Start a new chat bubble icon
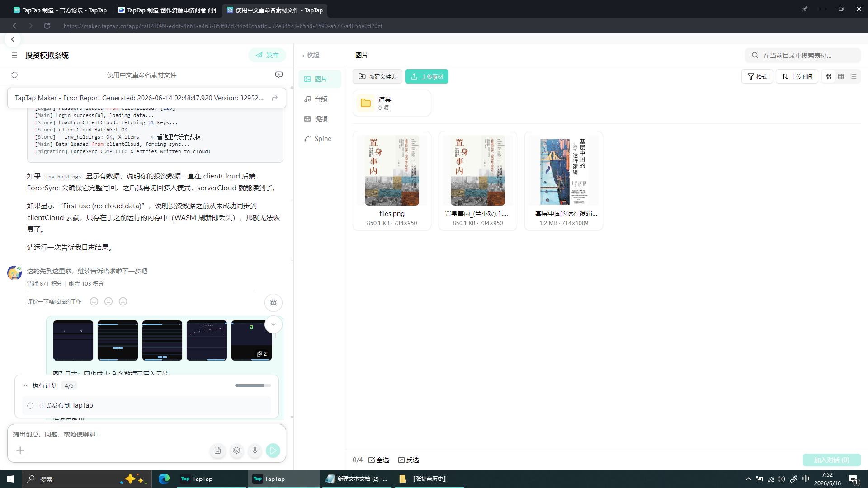The image size is (868, 488). click(279, 75)
